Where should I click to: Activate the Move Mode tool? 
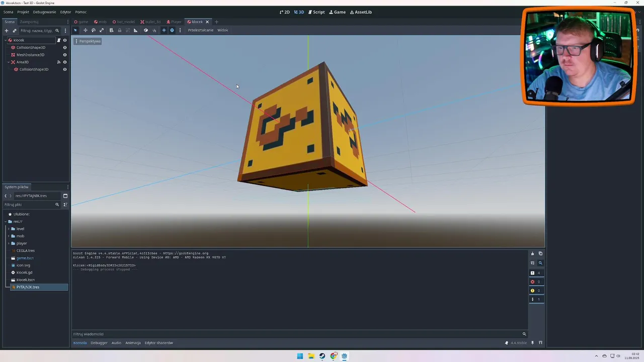click(x=85, y=30)
